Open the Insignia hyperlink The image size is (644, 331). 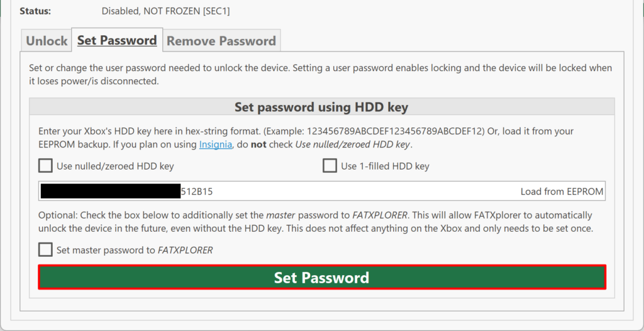click(216, 144)
